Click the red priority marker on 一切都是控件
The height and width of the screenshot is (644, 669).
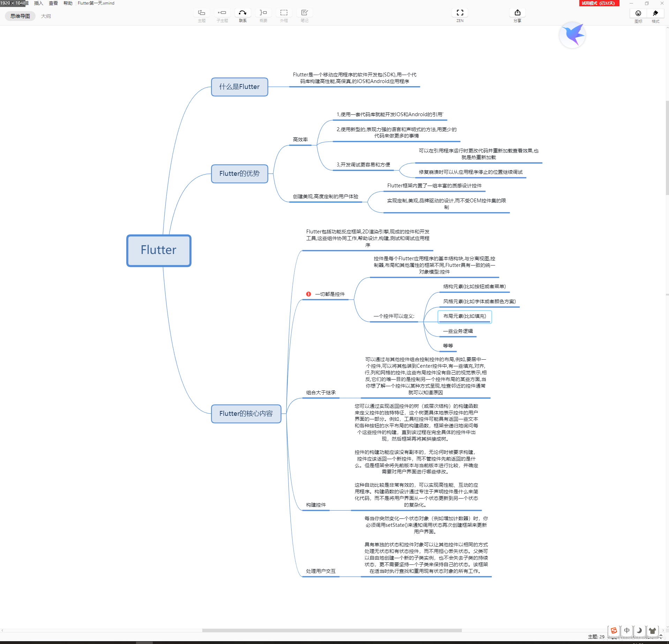(x=308, y=294)
